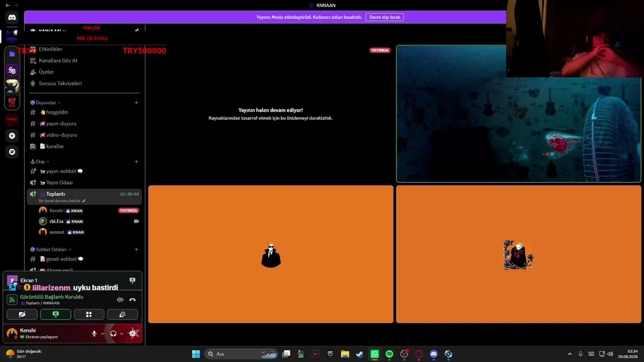Image resolution: width=644 pixels, height=362 pixels.
Task: Collapse the Ekip category
Action: point(40,162)
